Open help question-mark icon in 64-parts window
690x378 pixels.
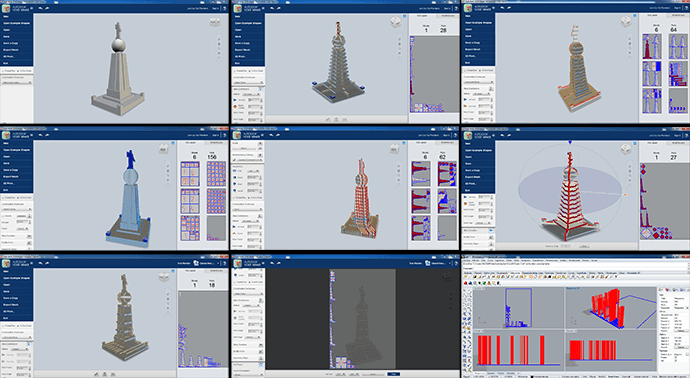[x=685, y=8]
